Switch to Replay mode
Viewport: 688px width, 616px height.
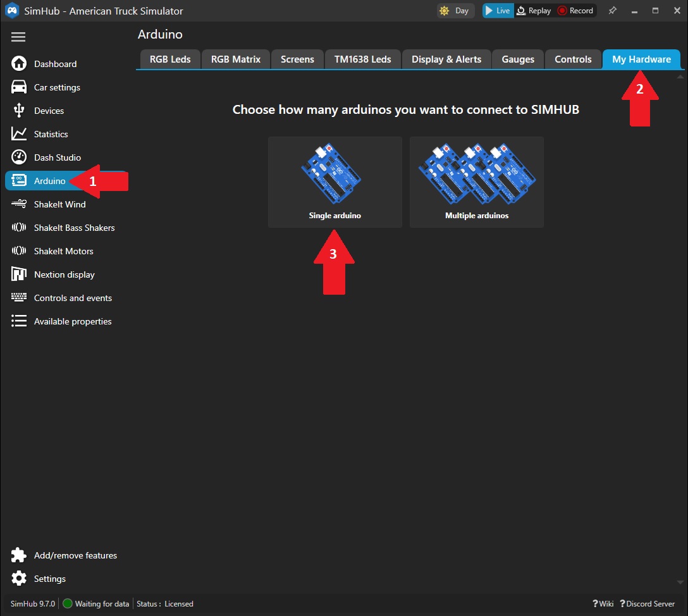coord(534,11)
